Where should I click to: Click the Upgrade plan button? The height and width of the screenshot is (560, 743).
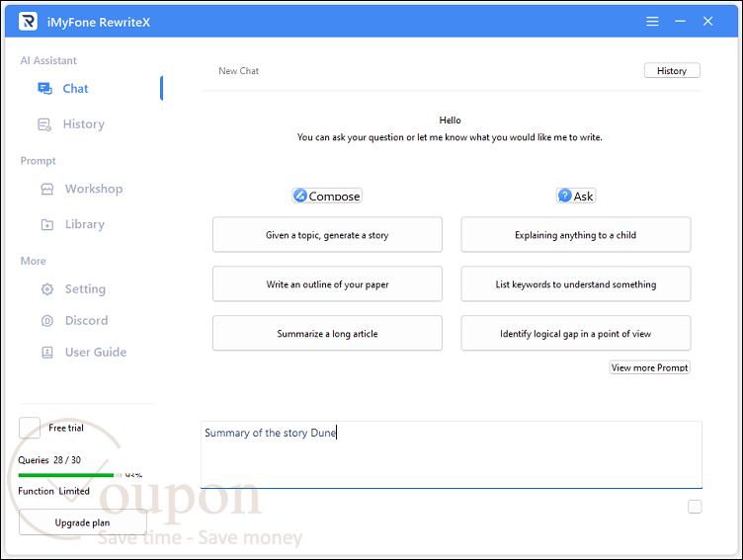point(82,522)
